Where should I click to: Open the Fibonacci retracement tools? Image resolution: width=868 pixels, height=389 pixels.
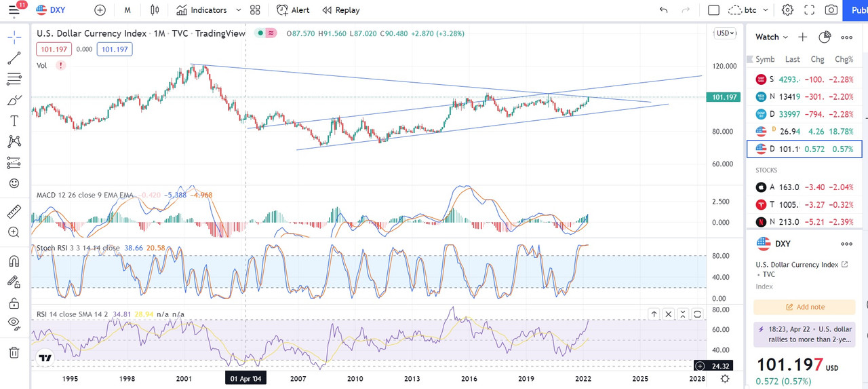14,79
